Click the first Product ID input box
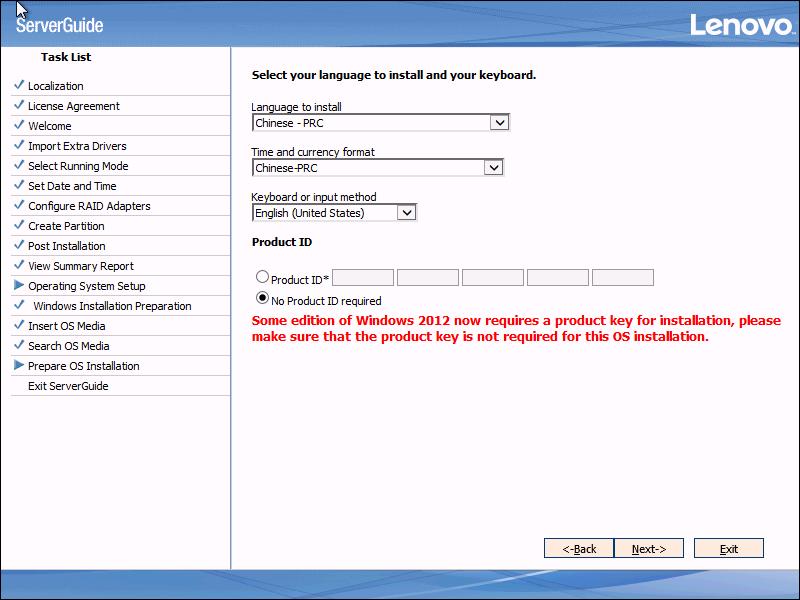 364,277
